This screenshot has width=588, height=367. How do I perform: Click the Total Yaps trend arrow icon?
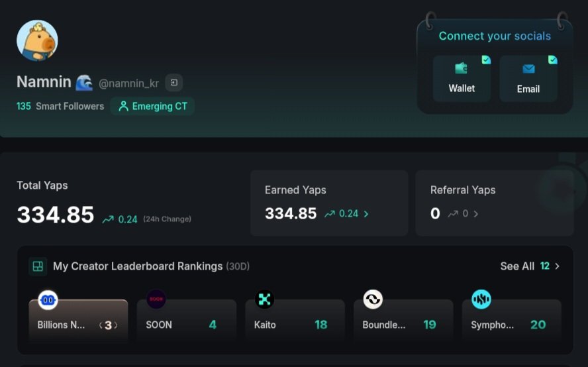tap(108, 219)
